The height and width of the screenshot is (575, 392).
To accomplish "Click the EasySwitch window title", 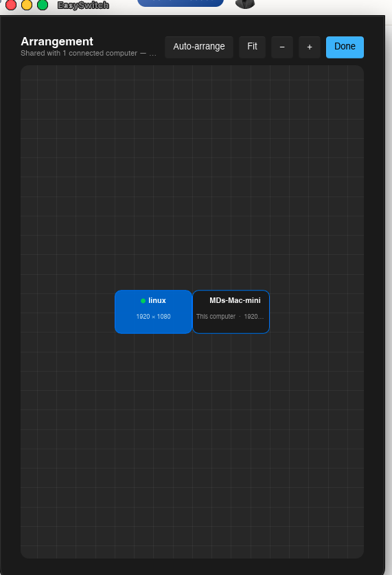I will [83, 5].
